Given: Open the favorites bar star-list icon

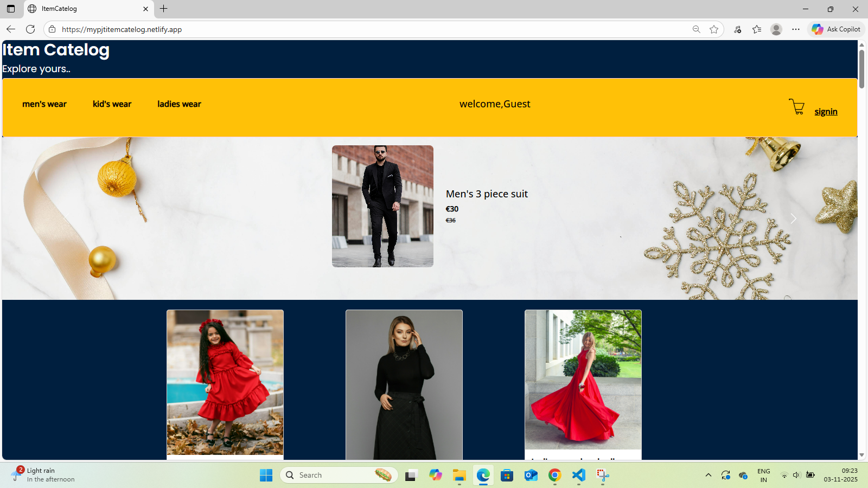Looking at the screenshot, I should pos(757,29).
